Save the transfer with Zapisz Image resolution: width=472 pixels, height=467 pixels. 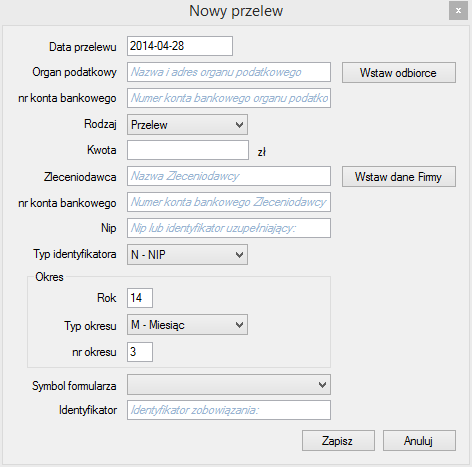pos(338,441)
